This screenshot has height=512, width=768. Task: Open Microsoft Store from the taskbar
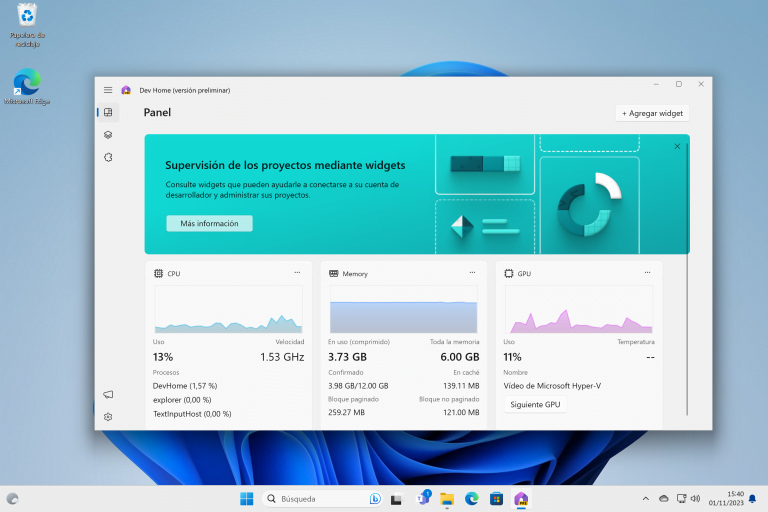pos(496,499)
